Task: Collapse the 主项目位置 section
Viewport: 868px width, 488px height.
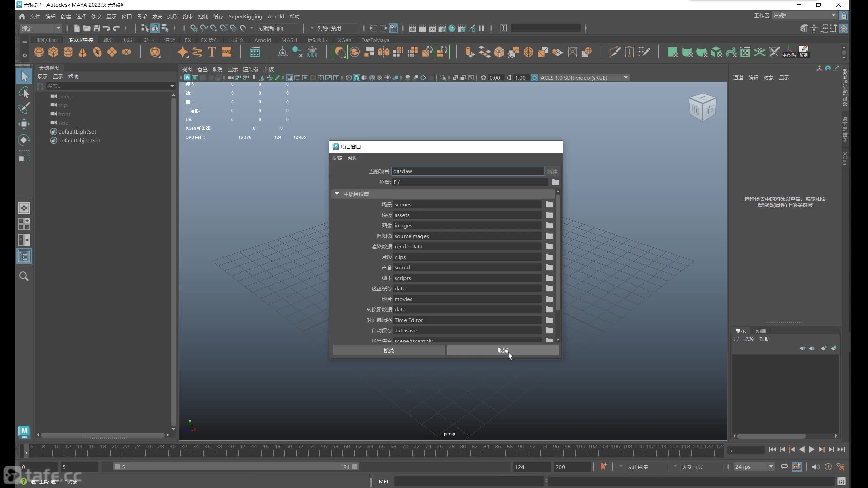Action: [337, 194]
